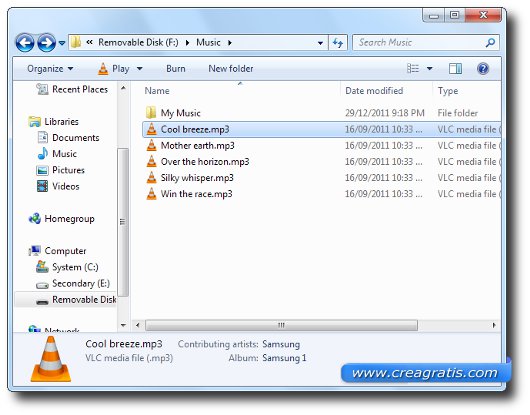Click the Documents library icon
This screenshot has height=415, width=530.
pyautogui.click(x=43, y=138)
